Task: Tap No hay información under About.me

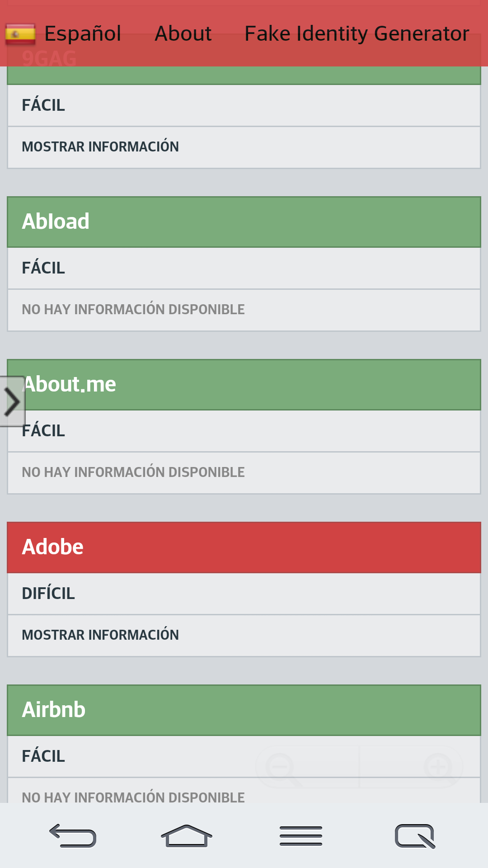Action: [x=133, y=472]
